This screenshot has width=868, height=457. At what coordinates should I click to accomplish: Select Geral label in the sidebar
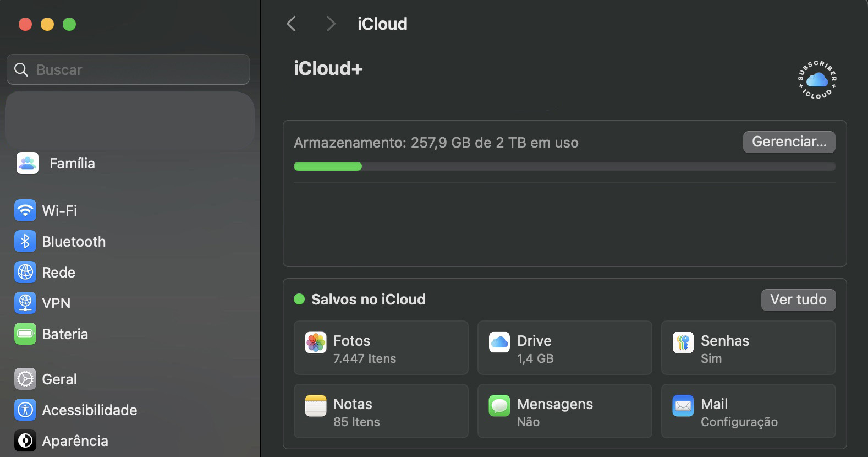coord(59,379)
